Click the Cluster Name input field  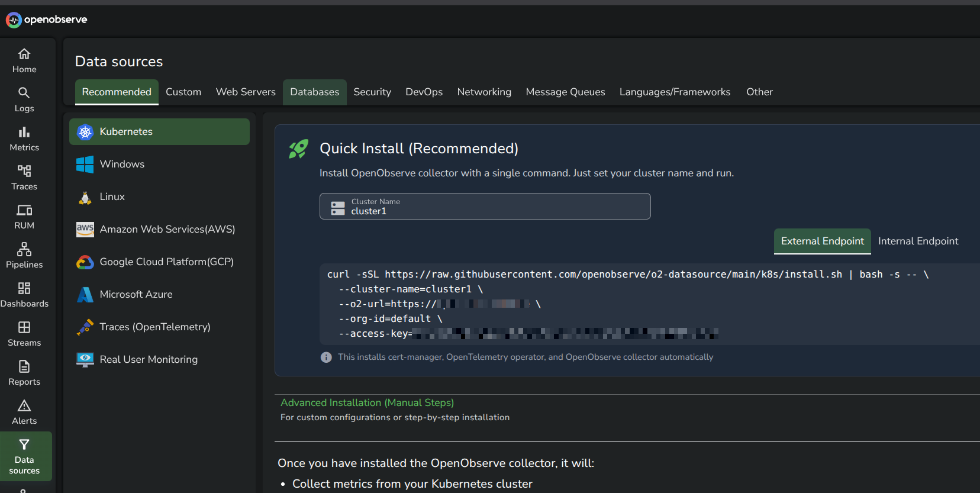point(485,207)
